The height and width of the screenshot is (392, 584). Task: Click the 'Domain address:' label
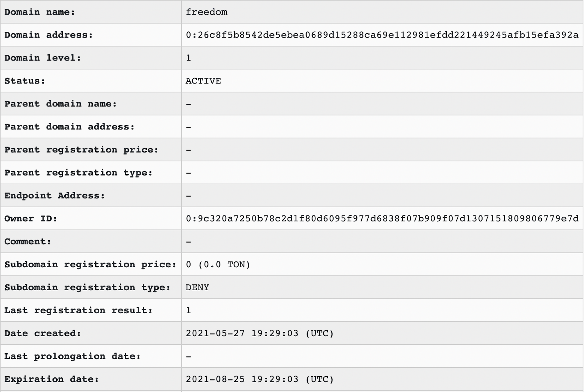[49, 35]
